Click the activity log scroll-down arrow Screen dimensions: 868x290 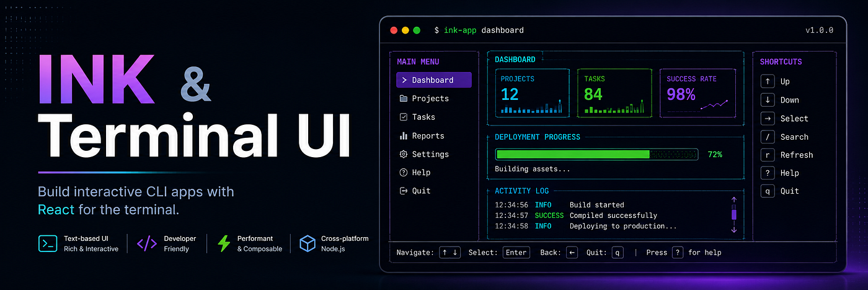click(x=733, y=229)
